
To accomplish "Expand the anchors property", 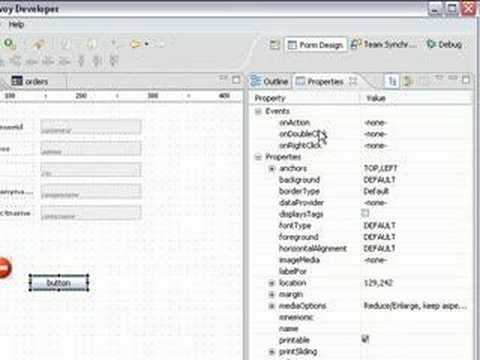I will [272, 169].
